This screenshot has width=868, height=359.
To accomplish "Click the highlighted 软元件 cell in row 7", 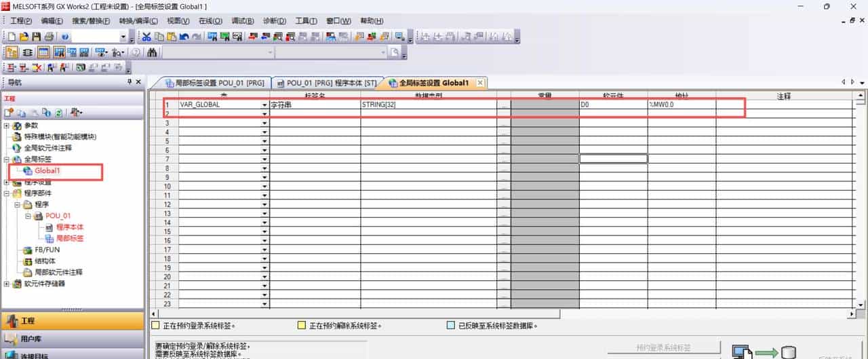I will (x=613, y=159).
